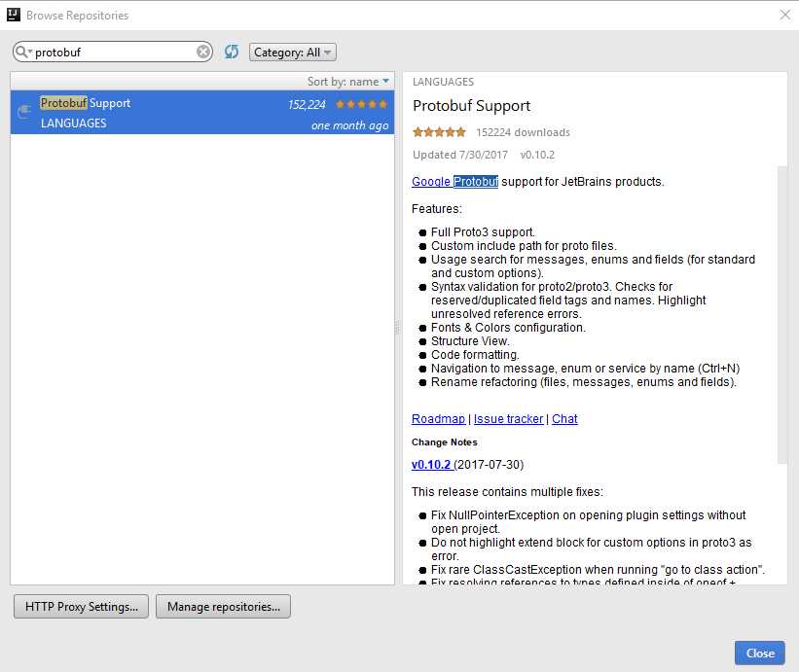Open the Roadmap link
This screenshot has height=672, width=799.
click(438, 419)
